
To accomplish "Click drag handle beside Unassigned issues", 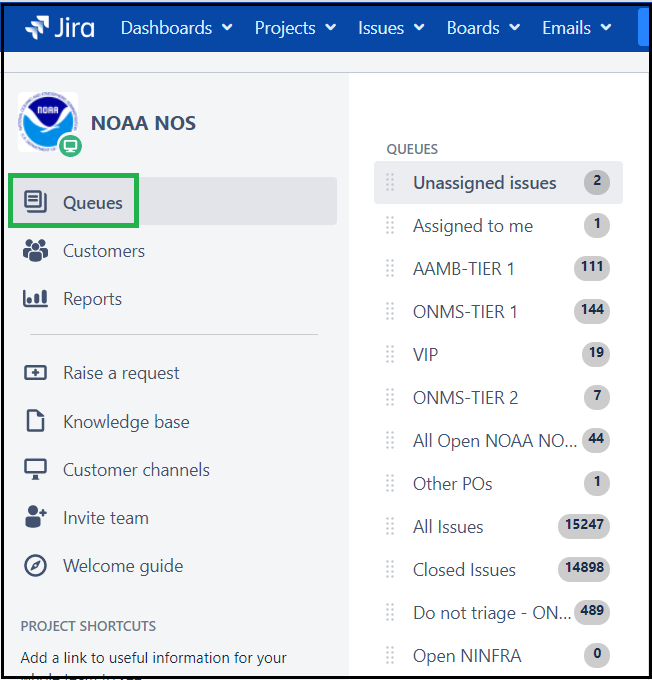I will tap(390, 182).
